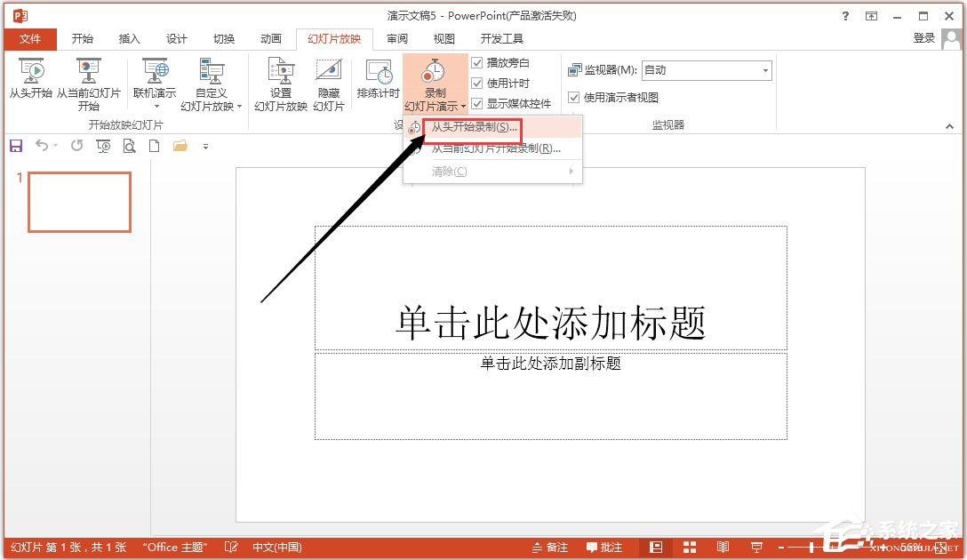Image resolution: width=967 pixels, height=560 pixels.
Task: Toggle the 显示媒体控件 checkbox
Action: pos(476,103)
